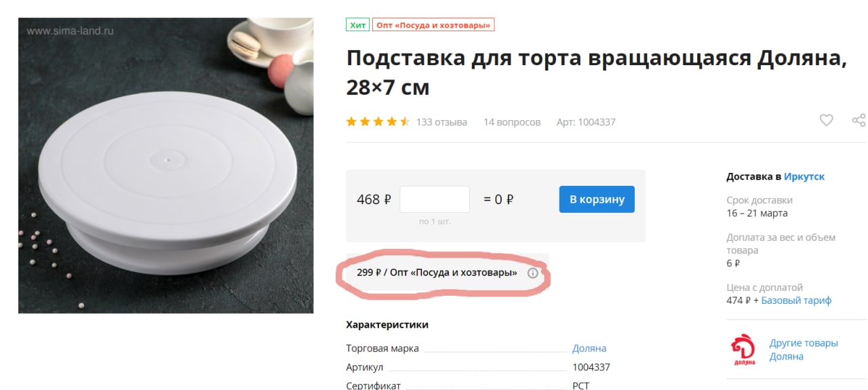The height and width of the screenshot is (390, 868).
Task: Click the Доляна trademark value link
Action: point(589,348)
